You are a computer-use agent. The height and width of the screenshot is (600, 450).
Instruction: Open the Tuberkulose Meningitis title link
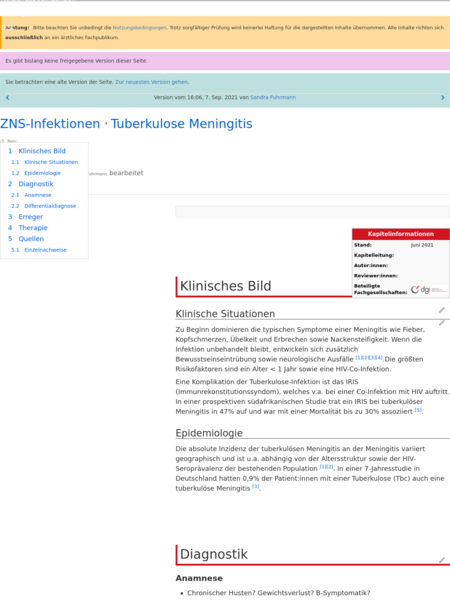[182, 124]
